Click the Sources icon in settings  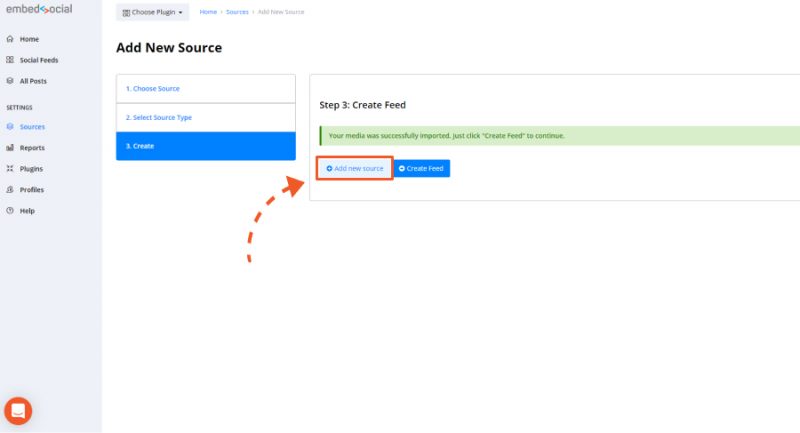[10, 126]
